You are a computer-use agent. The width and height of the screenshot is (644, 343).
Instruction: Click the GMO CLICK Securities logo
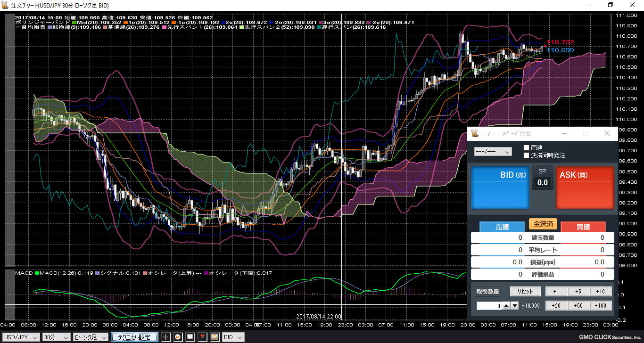tap(610, 337)
